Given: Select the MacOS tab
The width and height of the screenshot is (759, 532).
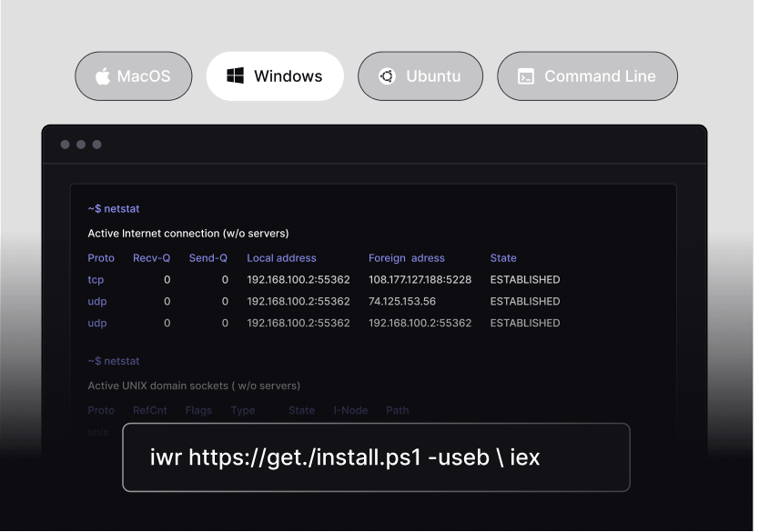Looking at the screenshot, I should 133,75.
